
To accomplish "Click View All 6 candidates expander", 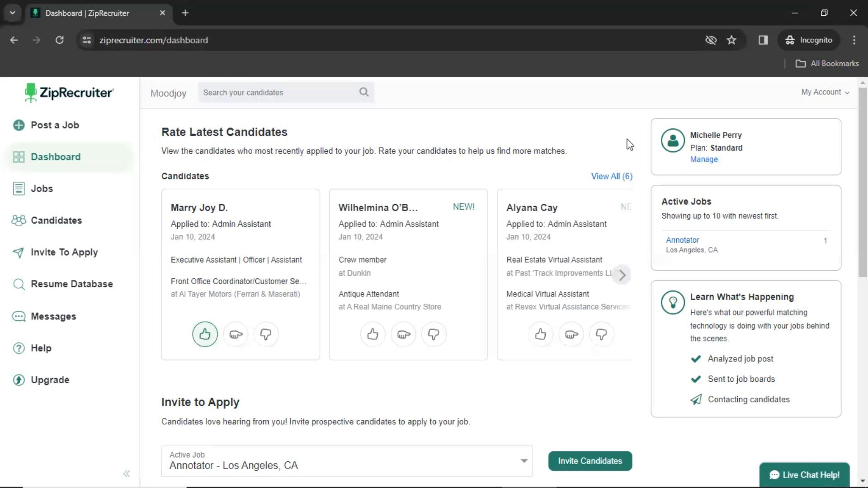I will click(612, 176).
